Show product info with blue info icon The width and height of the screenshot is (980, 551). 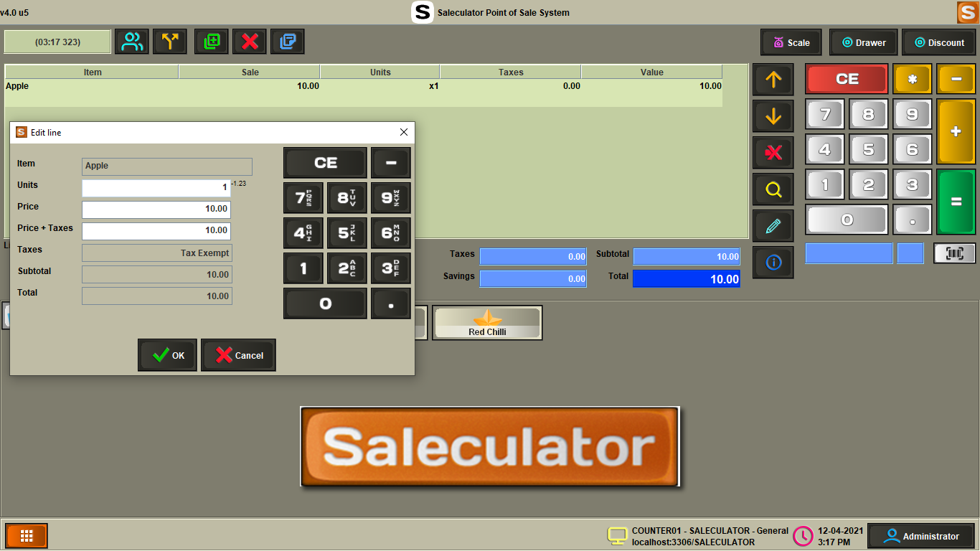coord(773,263)
